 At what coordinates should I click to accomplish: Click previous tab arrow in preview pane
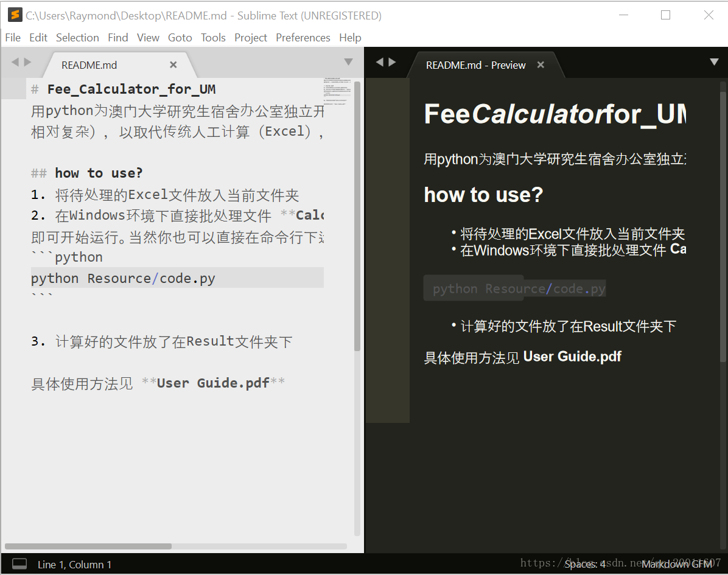380,61
